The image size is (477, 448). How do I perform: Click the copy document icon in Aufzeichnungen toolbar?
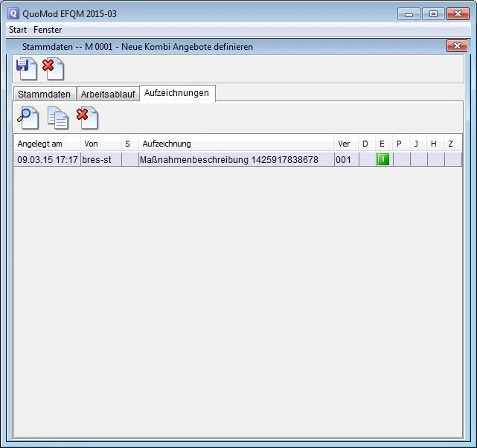57,118
